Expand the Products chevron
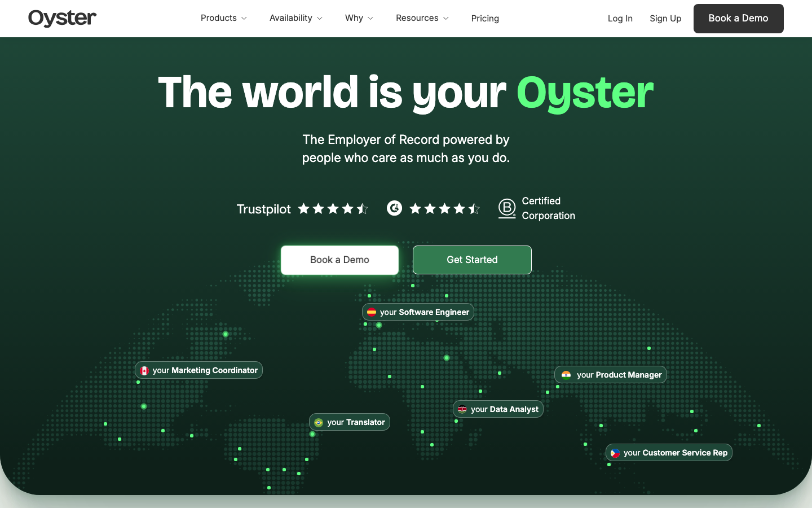 pyautogui.click(x=244, y=19)
